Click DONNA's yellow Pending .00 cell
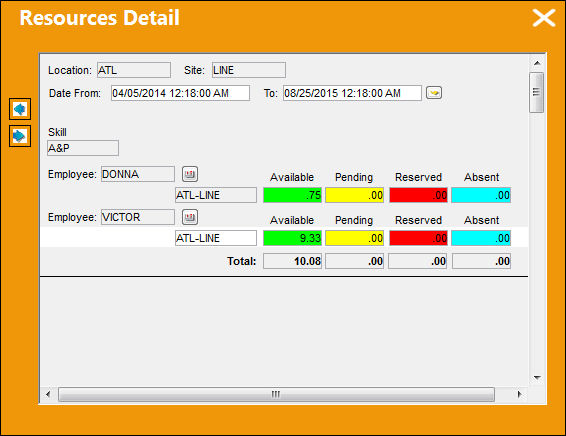Screen dimensions: 566x436 tap(354, 195)
